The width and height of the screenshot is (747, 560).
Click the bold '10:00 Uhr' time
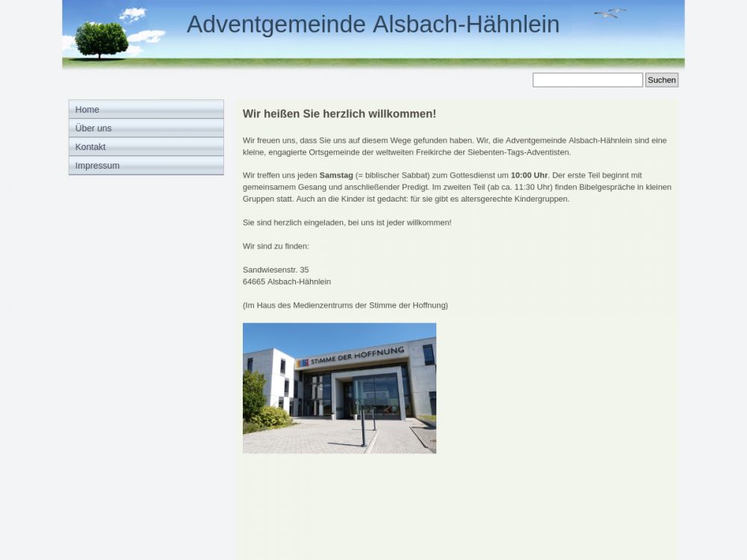(x=529, y=175)
